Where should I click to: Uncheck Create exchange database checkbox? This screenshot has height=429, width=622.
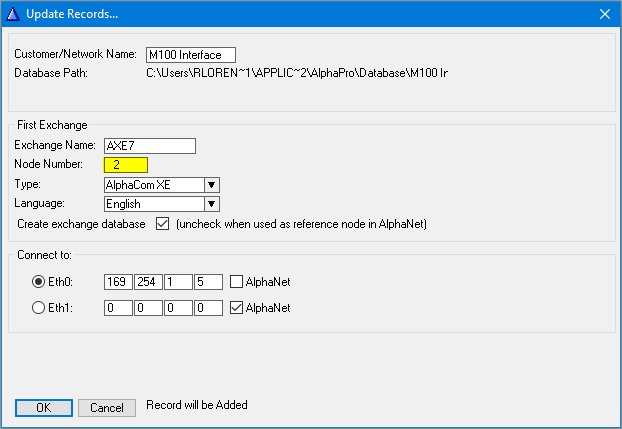(x=162, y=224)
